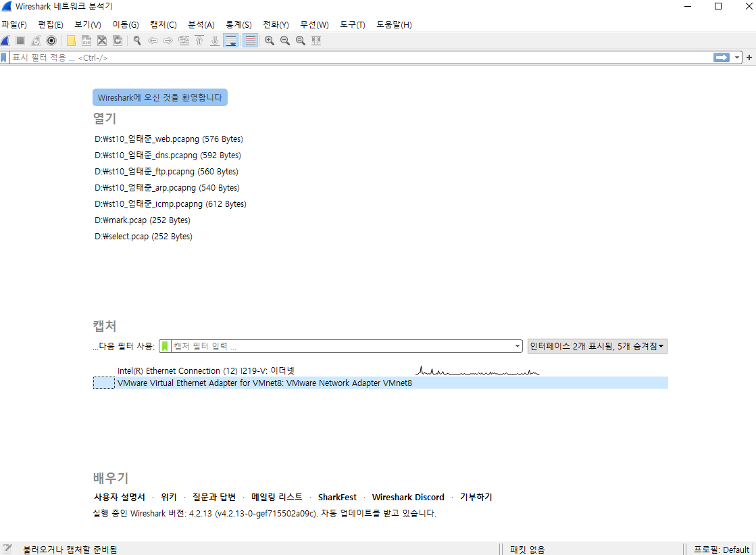Apply display filter with arrow button
Image resolution: width=756 pixels, height=555 pixels.
tap(722, 57)
